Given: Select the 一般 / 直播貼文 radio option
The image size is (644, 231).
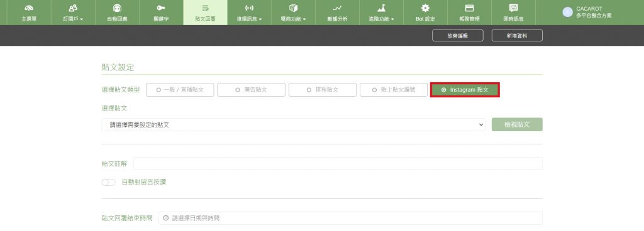Looking at the screenshot, I should click(180, 90).
